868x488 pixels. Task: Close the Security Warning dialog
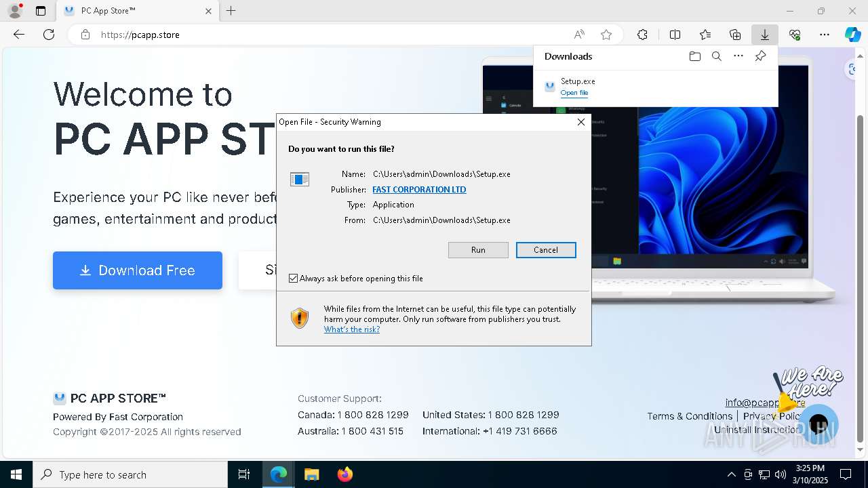pos(580,122)
